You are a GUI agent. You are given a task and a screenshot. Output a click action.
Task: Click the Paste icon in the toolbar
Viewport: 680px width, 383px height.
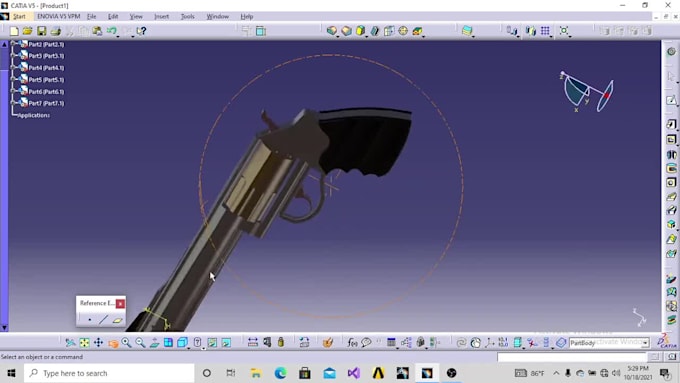(x=97, y=31)
